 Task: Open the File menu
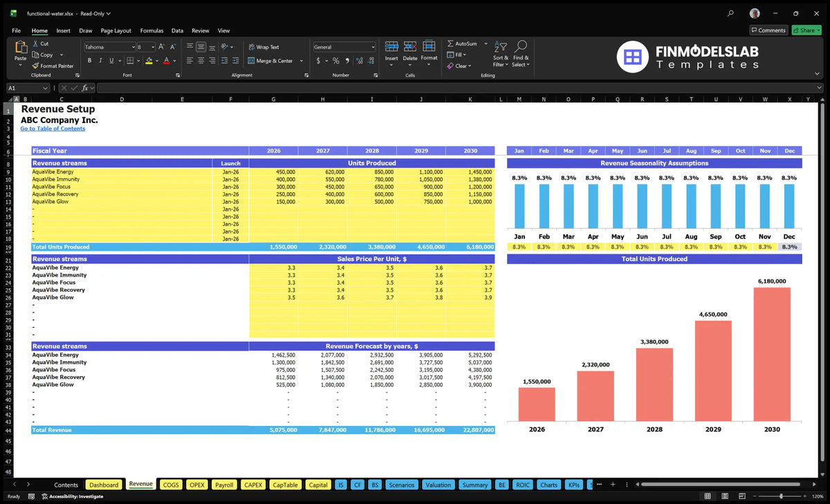pyautogui.click(x=16, y=30)
